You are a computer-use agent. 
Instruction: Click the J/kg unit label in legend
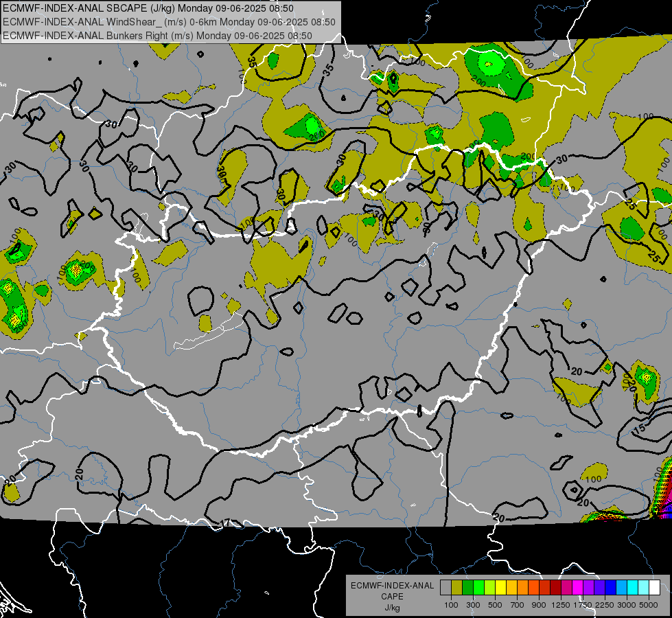pos(392,608)
